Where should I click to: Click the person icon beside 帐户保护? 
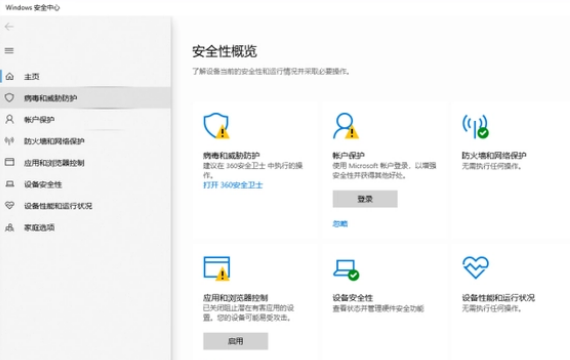click(x=9, y=119)
